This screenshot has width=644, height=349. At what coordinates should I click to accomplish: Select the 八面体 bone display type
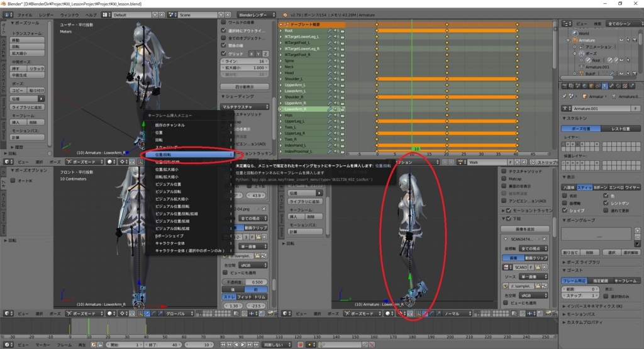[x=569, y=187]
